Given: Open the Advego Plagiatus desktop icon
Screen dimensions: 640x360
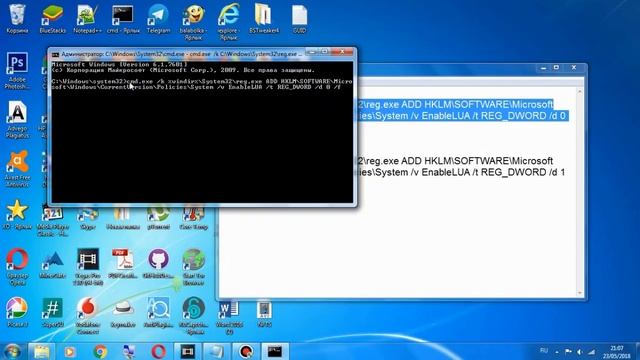Looking at the screenshot, I should coord(17,119).
